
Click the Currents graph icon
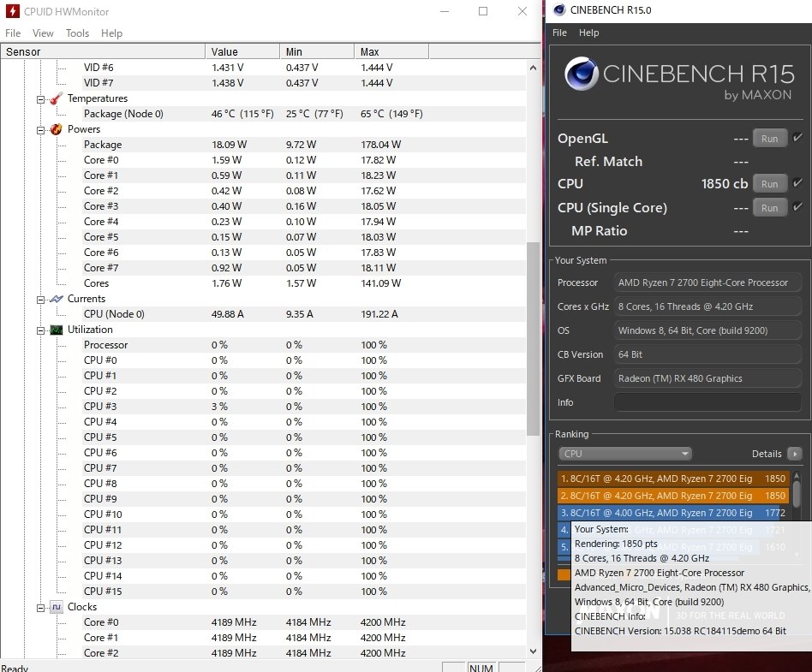[x=56, y=299]
